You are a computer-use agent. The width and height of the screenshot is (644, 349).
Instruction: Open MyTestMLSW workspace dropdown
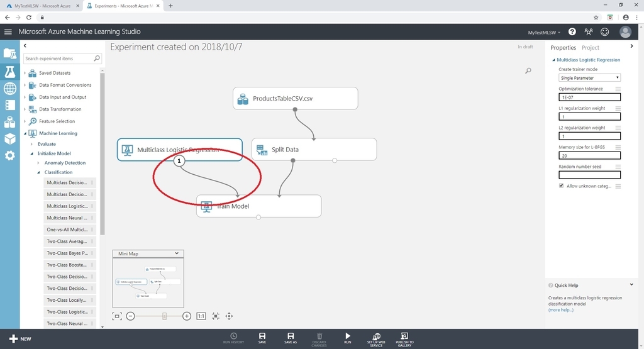coord(544,32)
